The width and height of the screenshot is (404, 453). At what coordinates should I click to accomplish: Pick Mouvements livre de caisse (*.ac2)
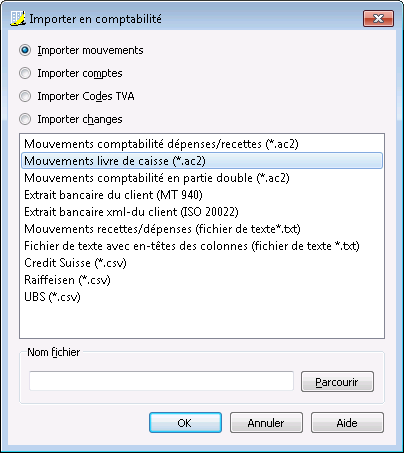click(202, 161)
